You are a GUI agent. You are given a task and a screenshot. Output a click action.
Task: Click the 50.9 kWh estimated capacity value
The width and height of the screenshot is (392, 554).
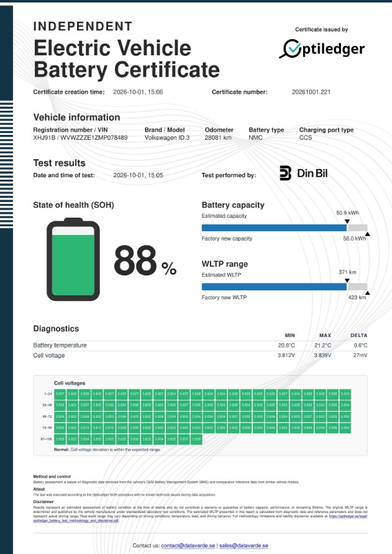[347, 213]
